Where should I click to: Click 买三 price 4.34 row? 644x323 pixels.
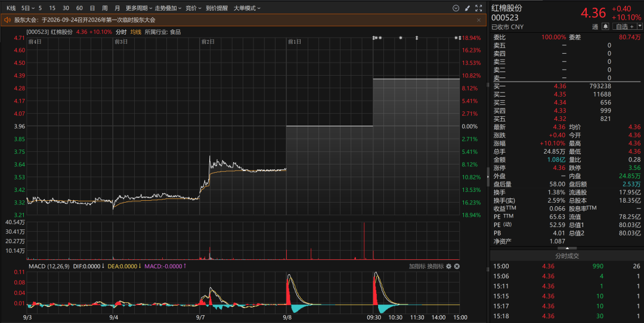[x=567, y=103]
